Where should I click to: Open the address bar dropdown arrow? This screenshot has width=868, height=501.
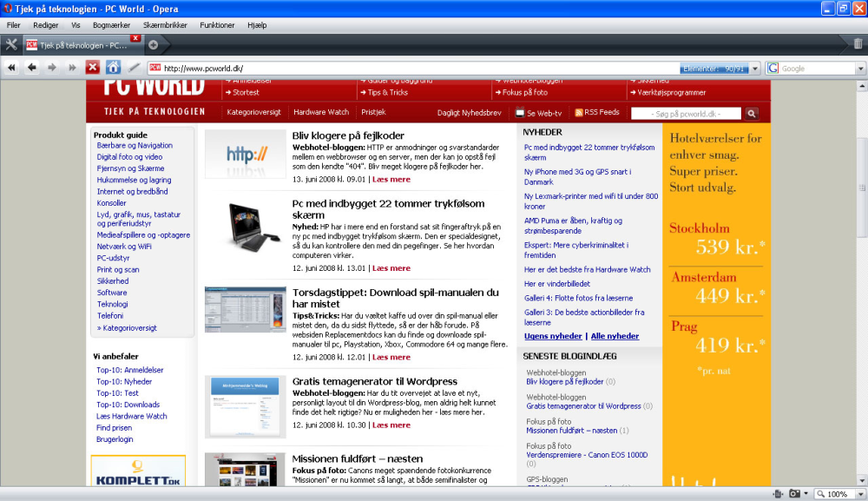tap(754, 69)
